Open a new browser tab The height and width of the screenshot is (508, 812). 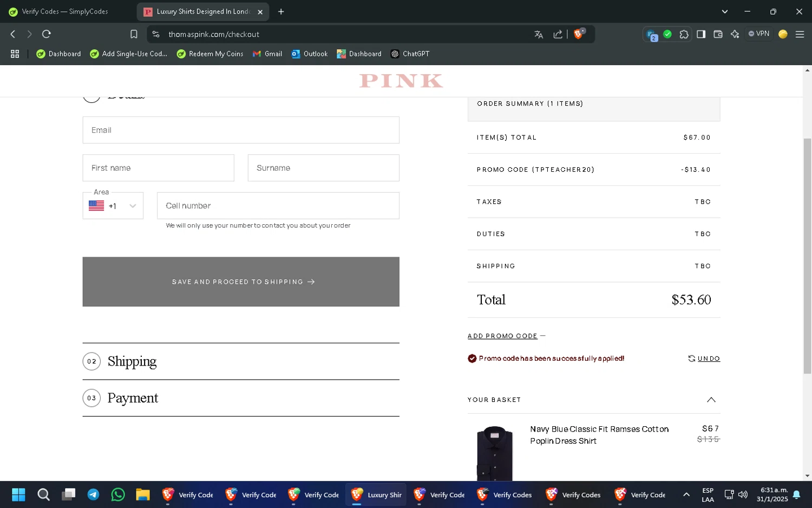click(x=281, y=11)
